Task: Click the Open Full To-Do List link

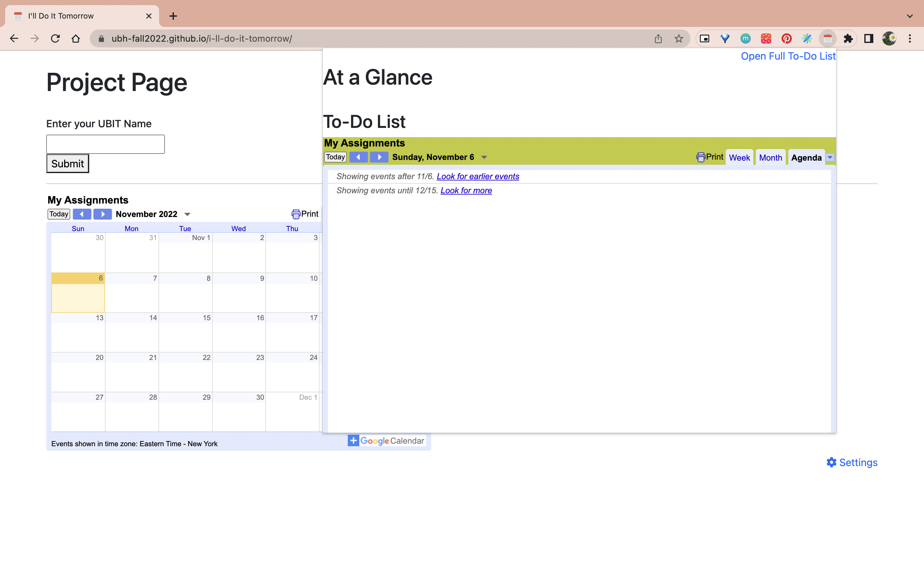Action: tap(788, 56)
